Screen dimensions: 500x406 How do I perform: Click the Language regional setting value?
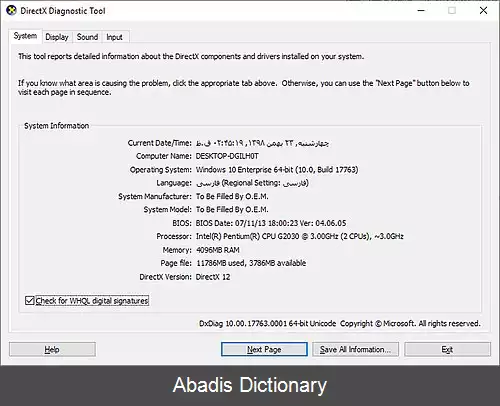pyautogui.click(x=252, y=183)
